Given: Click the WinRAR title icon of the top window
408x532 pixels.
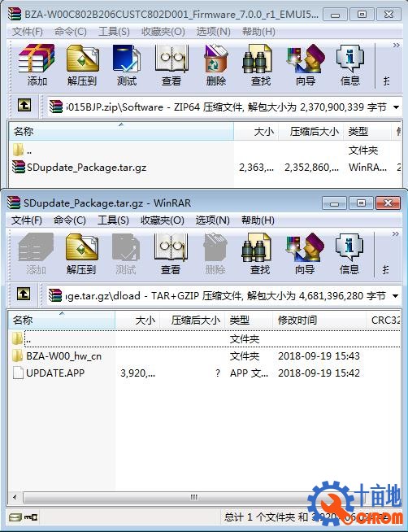Looking at the screenshot, I should pos(15,14).
